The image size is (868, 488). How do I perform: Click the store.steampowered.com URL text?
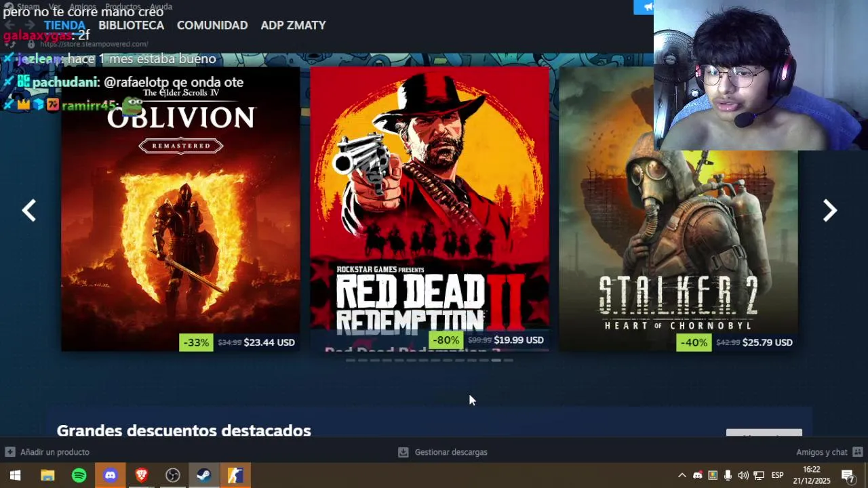[94, 44]
